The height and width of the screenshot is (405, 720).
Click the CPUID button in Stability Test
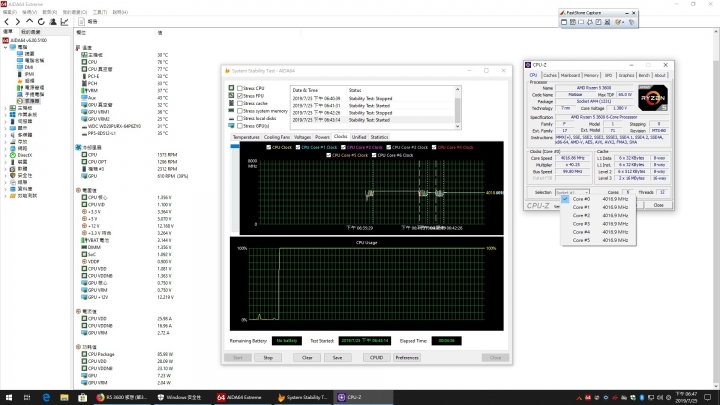377,358
